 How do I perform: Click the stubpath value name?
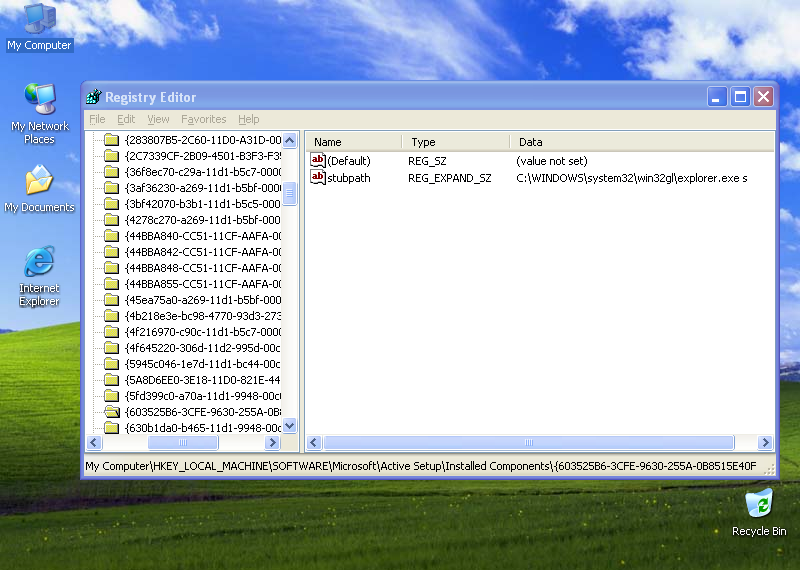(349, 178)
